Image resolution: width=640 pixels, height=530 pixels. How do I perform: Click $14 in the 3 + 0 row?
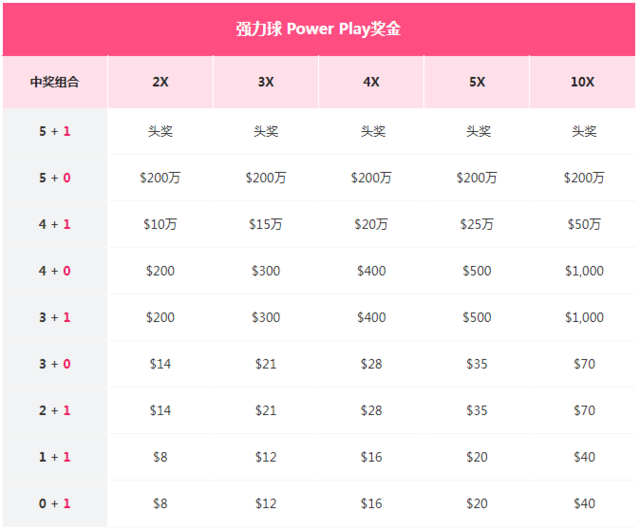pyautogui.click(x=160, y=364)
